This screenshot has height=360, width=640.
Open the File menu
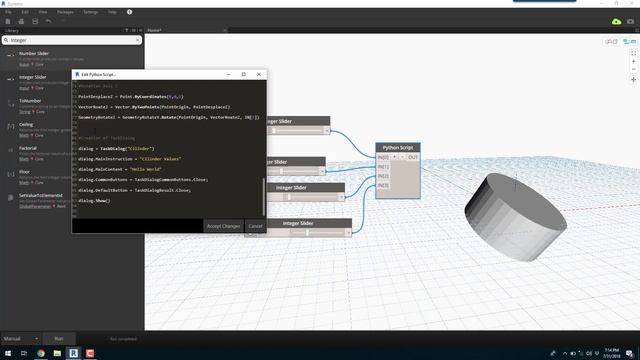tap(8, 12)
